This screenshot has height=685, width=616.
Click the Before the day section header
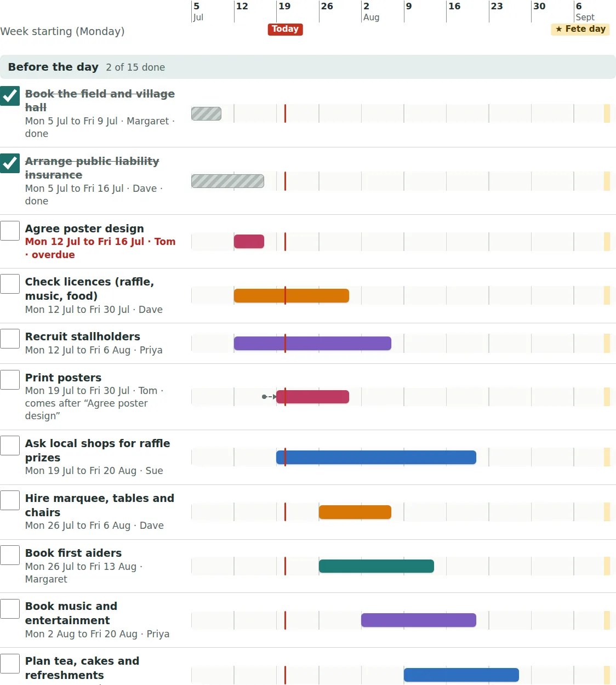308,67
